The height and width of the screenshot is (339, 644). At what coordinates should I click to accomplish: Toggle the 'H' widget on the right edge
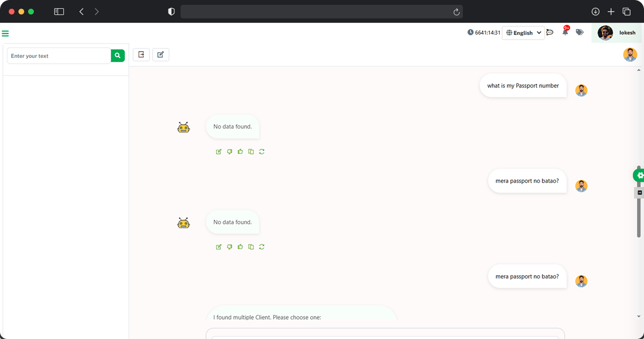point(639,192)
